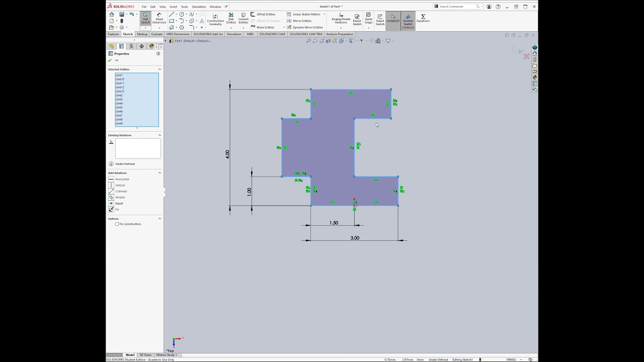This screenshot has width=644, height=362.
Task: Collapse the Add Relations section
Action: coord(159,173)
